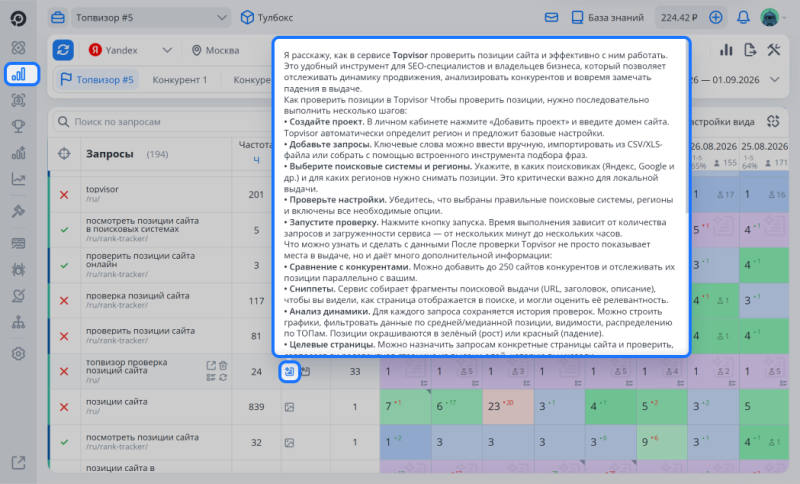Toggle the red cross on topvisor row
Image resolution: width=800 pixels, height=484 pixels.
[x=64, y=195]
